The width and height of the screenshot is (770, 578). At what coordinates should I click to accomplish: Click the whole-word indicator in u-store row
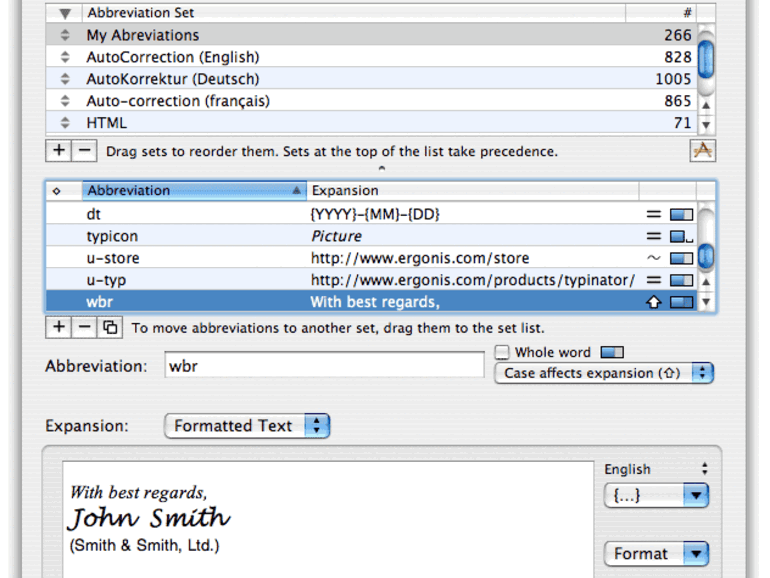(x=682, y=258)
